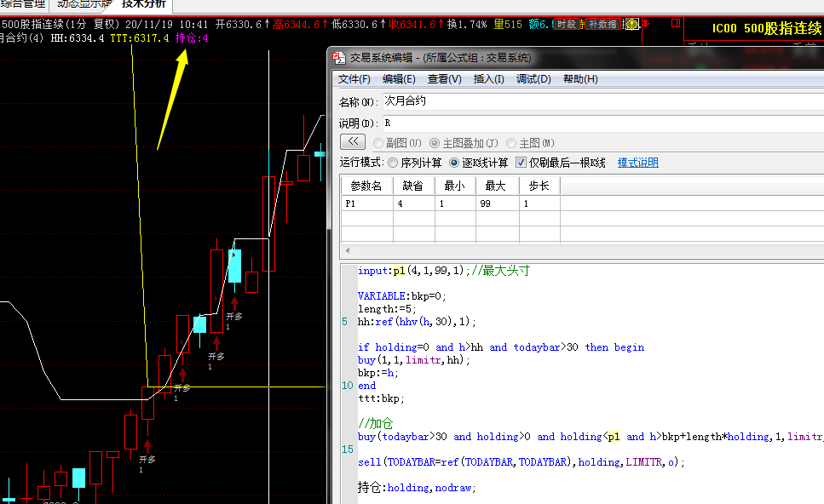
Task: Select the 主图 radio option
Action: point(530,143)
